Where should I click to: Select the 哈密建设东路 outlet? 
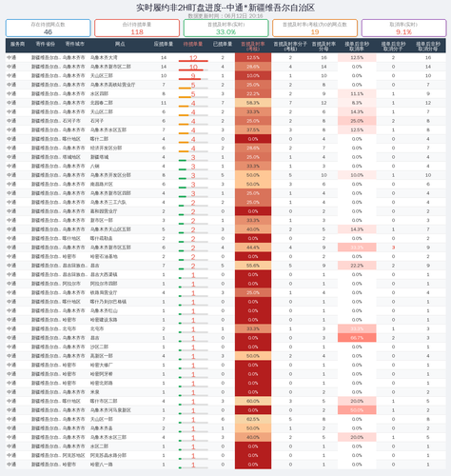pos(104,320)
